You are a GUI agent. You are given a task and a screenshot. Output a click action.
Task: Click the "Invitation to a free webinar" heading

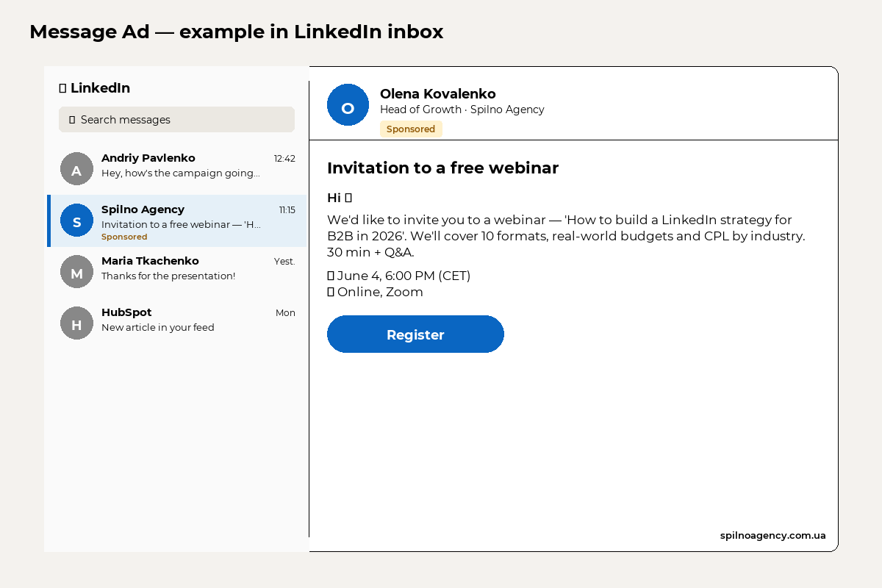pyautogui.click(x=442, y=168)
